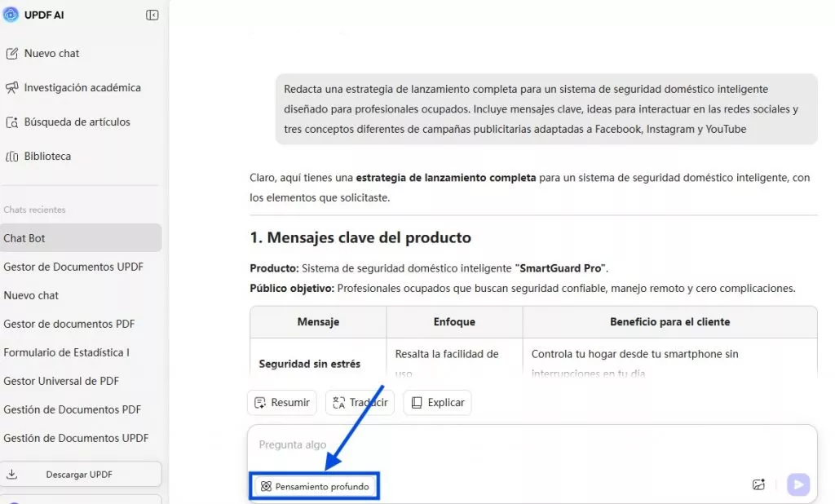Image resolution: width=835 pixels, height=504 pixels.
Task: Open the Gestor Universal de PDF chat
Action: 61,381
